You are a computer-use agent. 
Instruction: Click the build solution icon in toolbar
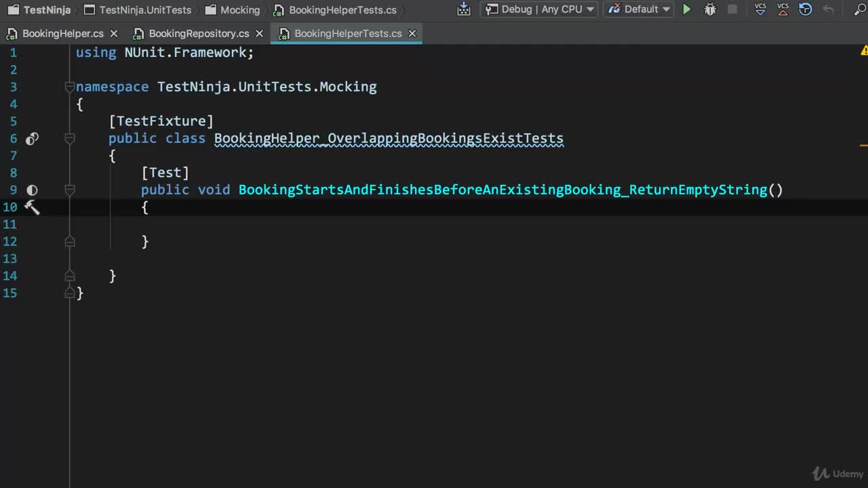464,9
